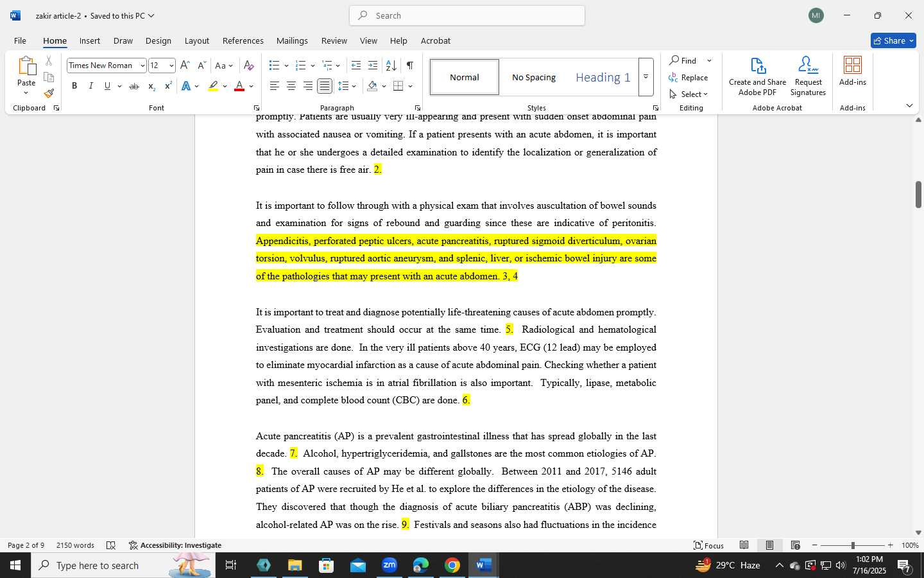
Task: Decrease paragraph indent
Action: [x=356, y=66]
